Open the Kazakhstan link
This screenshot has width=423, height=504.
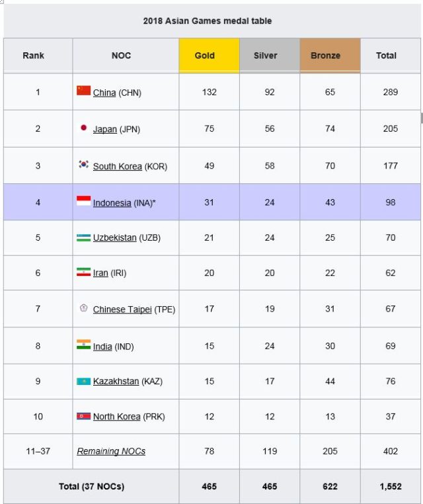tap(116, 382)
